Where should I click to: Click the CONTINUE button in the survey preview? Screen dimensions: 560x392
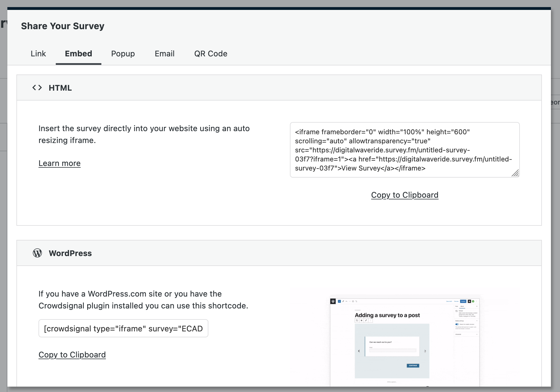click(413, 365)
